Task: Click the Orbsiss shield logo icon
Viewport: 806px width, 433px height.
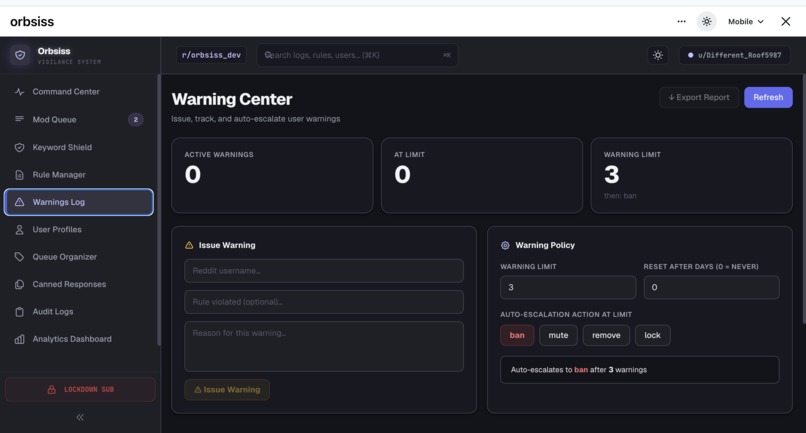Action: 20,55
